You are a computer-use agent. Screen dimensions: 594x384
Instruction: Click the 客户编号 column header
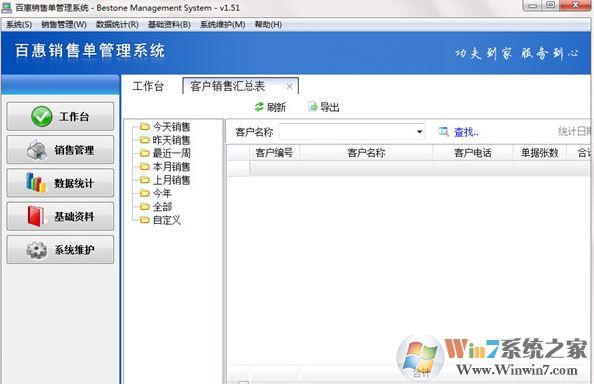pos(274,153)
